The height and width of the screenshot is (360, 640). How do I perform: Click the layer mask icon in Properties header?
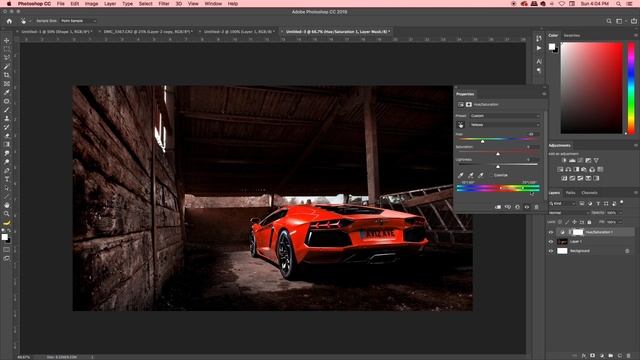click(x=469, y=104)
